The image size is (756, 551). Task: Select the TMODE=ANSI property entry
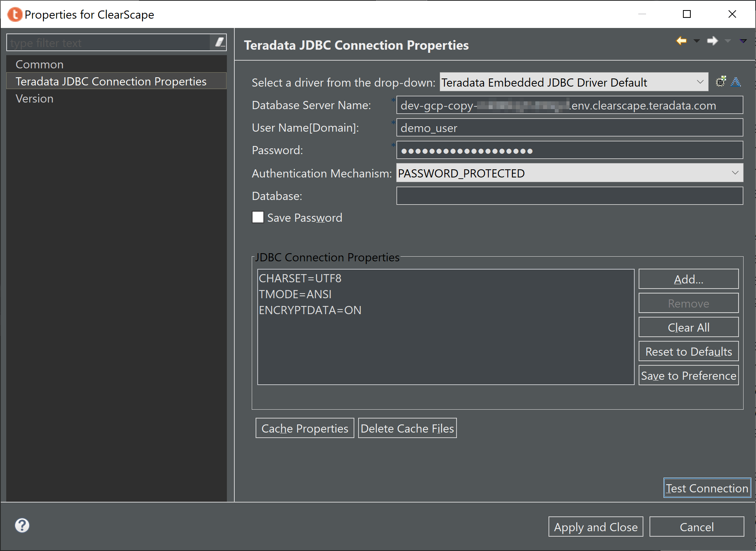(295, 294)
